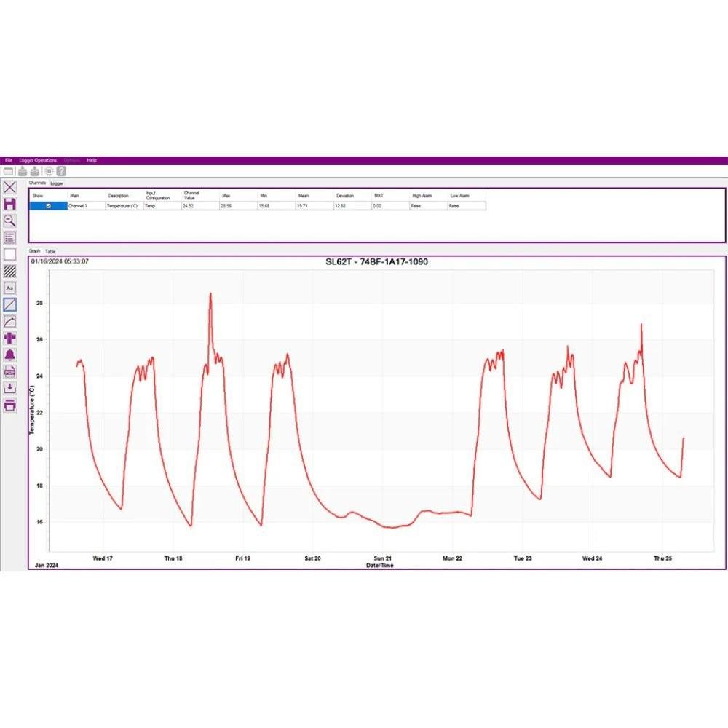Uncheck the Show checkbox for Channel 1

coord(49,206)
